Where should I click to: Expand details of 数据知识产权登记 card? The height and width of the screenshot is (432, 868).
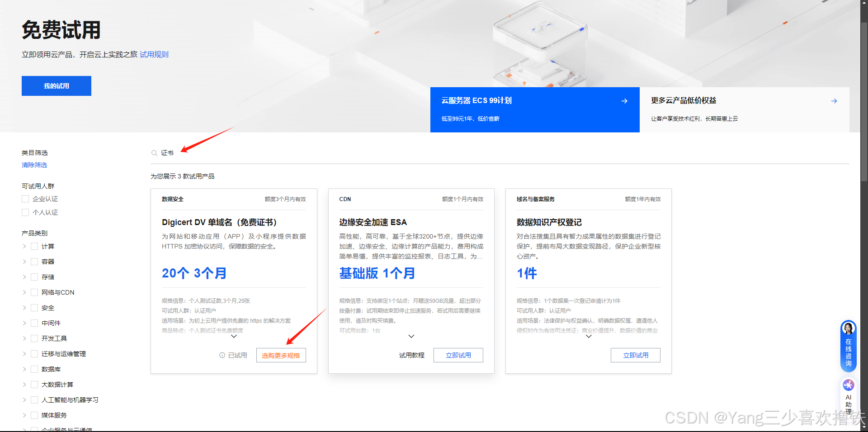click(589, 336)
